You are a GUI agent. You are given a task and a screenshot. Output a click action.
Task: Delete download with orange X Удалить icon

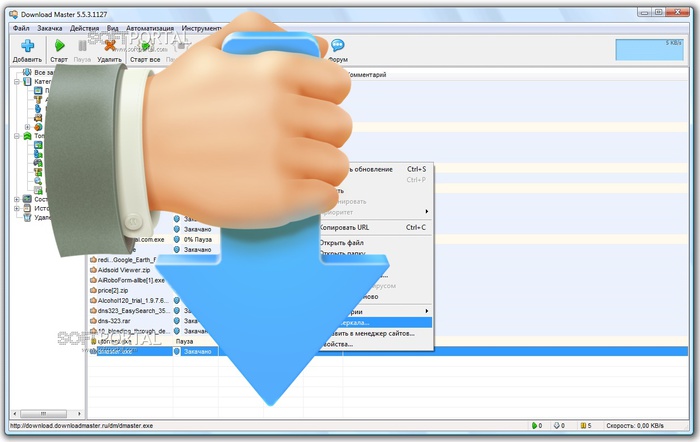pos(109,46)
